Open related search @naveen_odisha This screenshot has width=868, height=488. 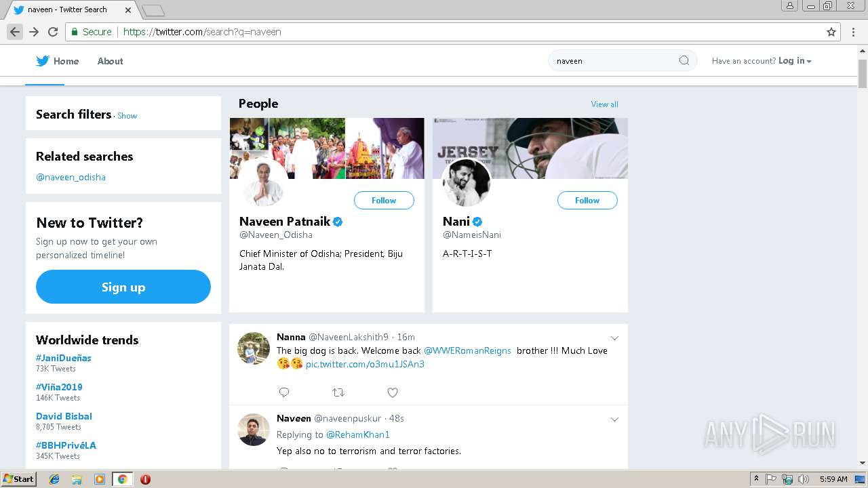[x=71, y=177]
